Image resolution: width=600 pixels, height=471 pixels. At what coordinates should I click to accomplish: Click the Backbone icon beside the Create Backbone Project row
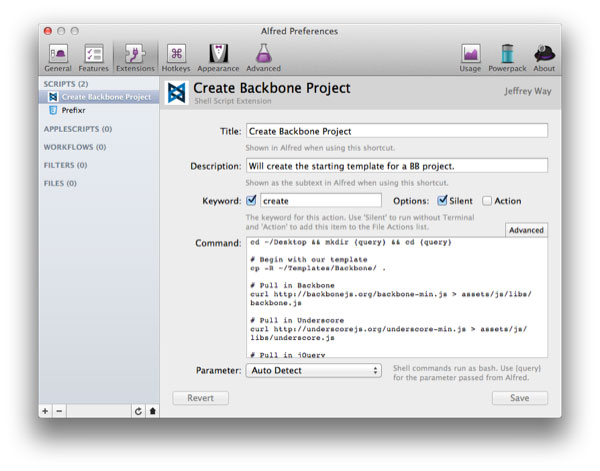click(x=53, y=97)
